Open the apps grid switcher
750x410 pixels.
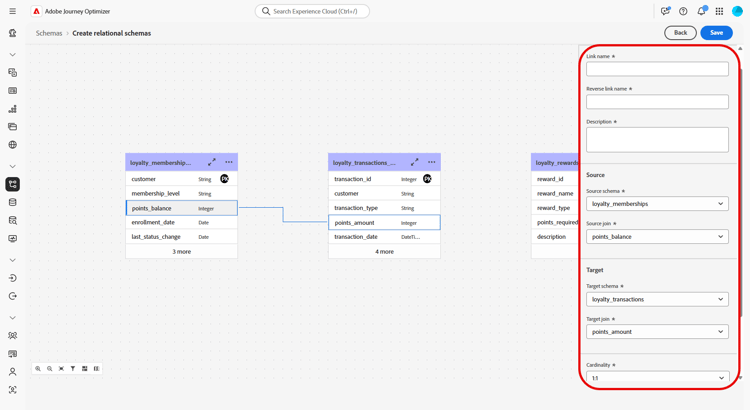click(x=719, y=11)
